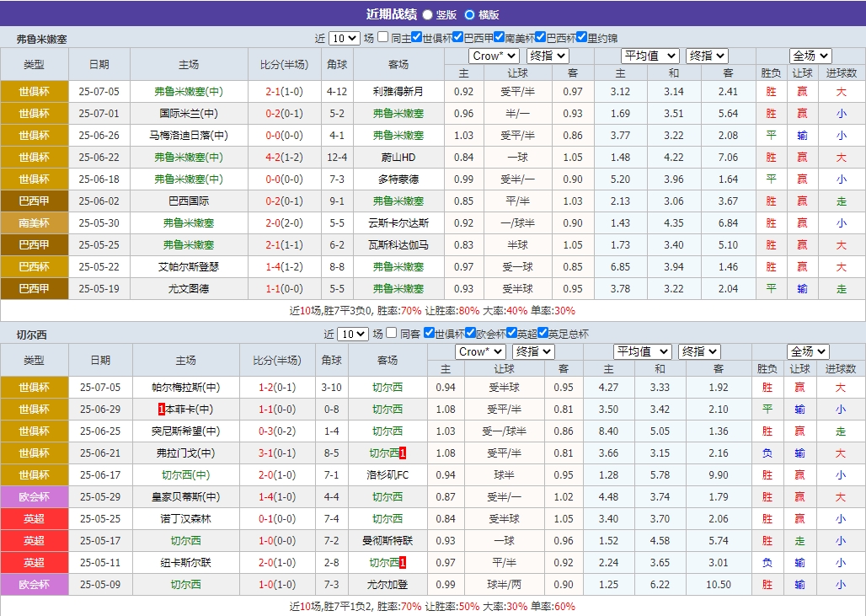Open the 全场 dropdown in Chelsea section
The image size is (866, 616).
point(806,351)
